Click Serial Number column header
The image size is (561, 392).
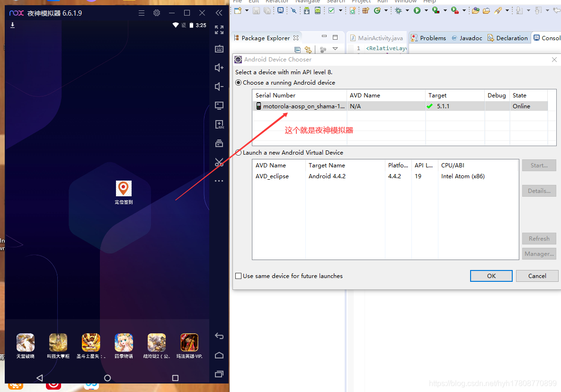click(300, 96)
